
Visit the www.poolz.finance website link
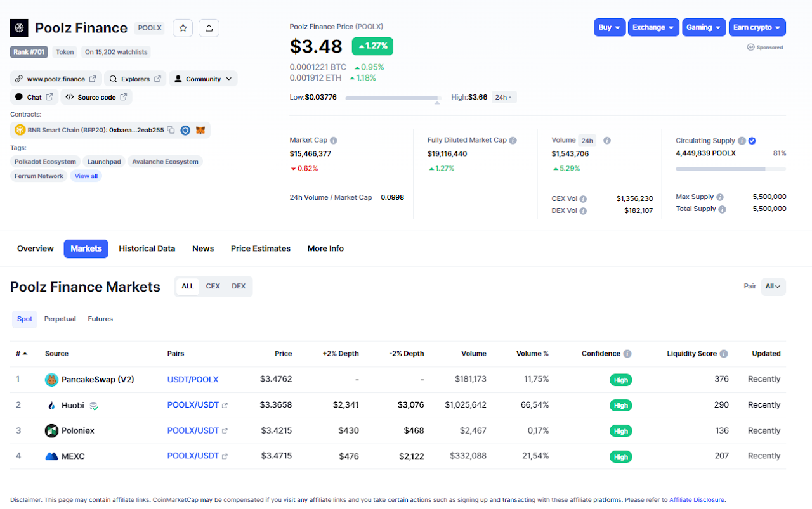56,79
